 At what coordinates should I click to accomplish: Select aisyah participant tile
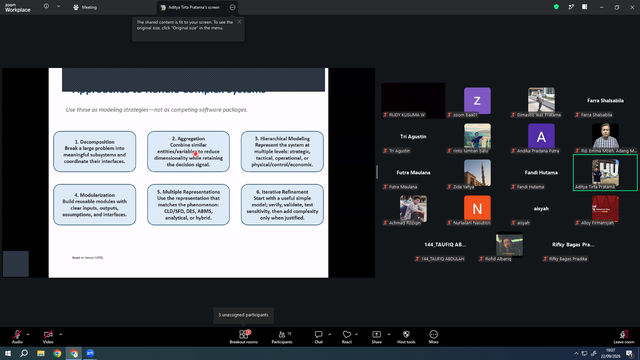click(541, 209)
